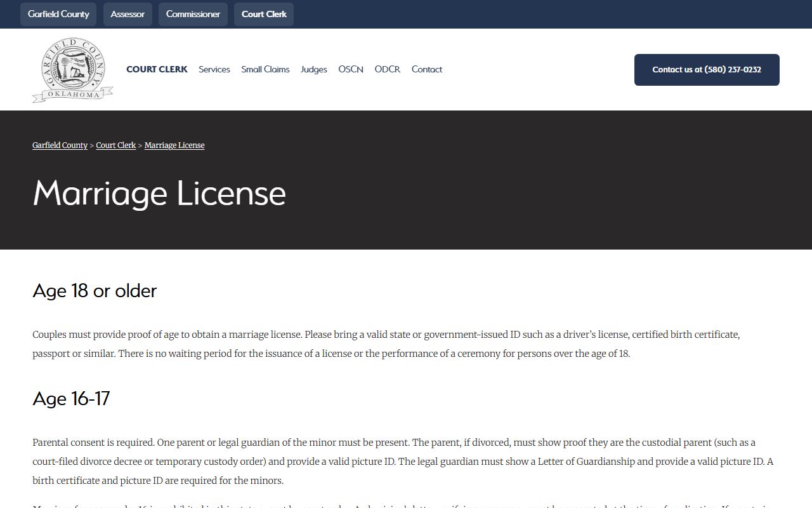Click the Garfield County Oklahoma seal logo
Viewport: 812px width, 508px height.
click(x=72, y=70)
